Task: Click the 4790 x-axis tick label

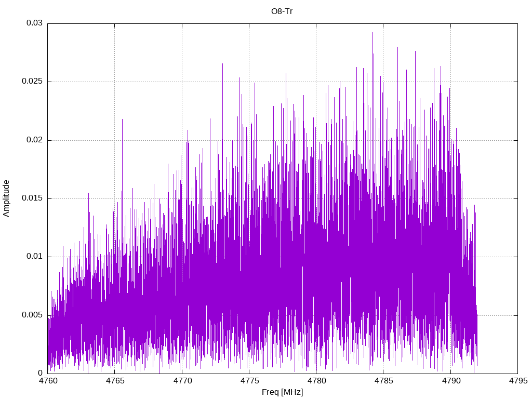Action: click(451, 381)
